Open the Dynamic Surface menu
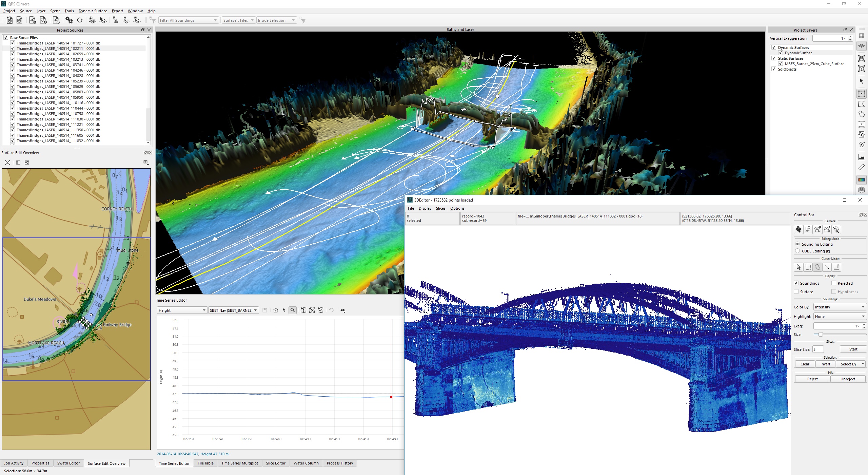Viewport: 868px width, 475px height. tap(93, 11)
